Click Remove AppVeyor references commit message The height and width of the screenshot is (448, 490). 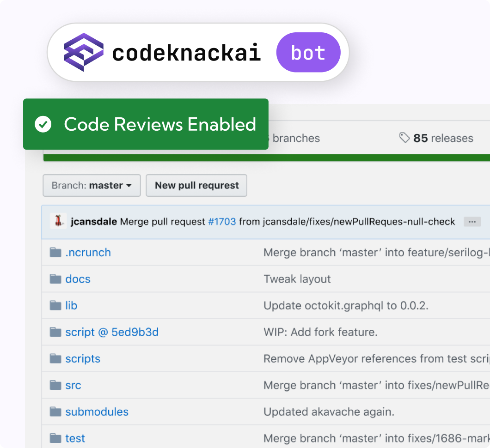coord(377,359)
